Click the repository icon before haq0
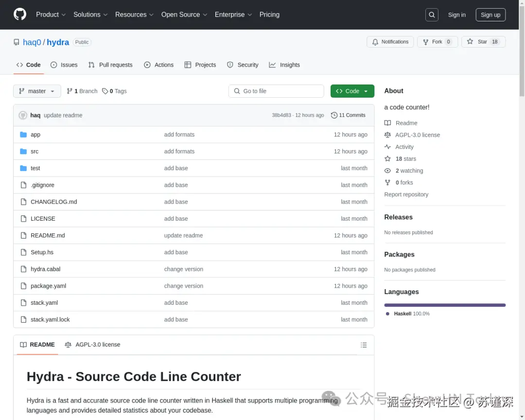525x420 pixels. (x=17, y=42)
